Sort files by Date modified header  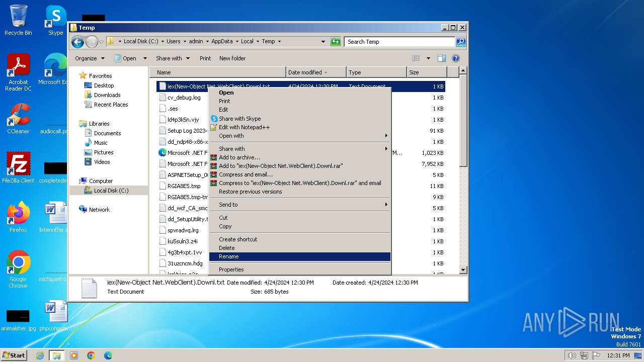point(316,72)
